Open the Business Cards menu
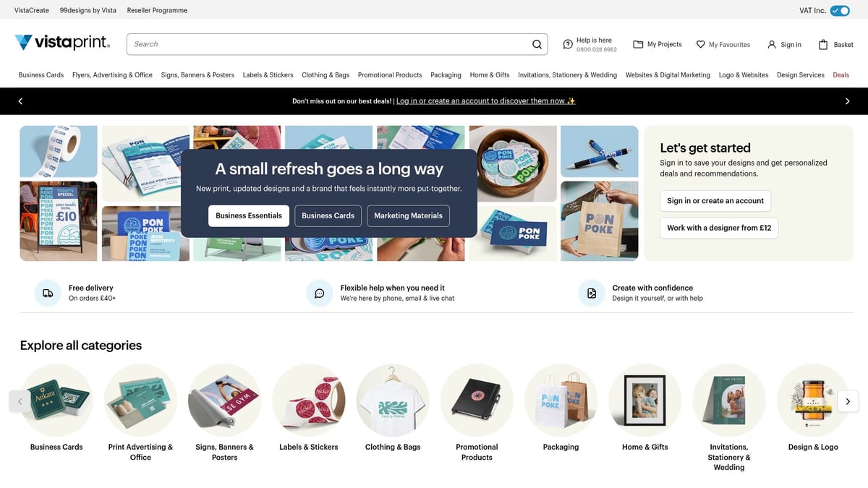Screen dimensions: 868x488 tap(41, 75)
